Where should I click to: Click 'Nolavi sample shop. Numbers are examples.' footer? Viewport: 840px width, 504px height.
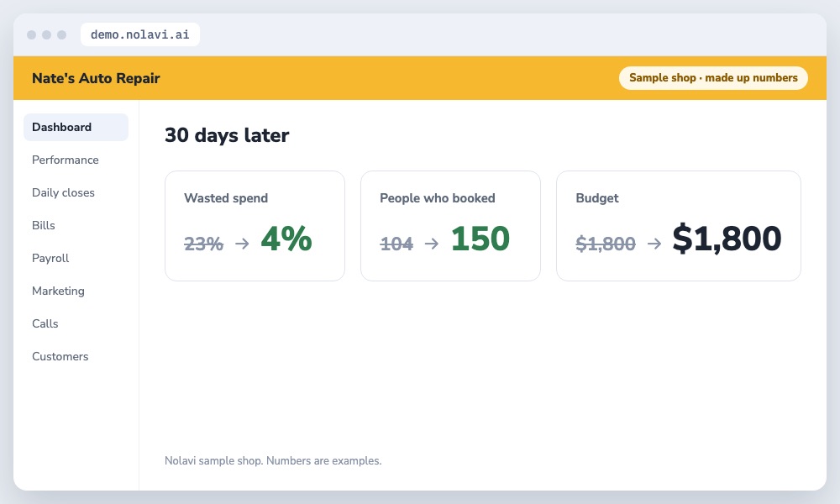click(x=273, y=460)
